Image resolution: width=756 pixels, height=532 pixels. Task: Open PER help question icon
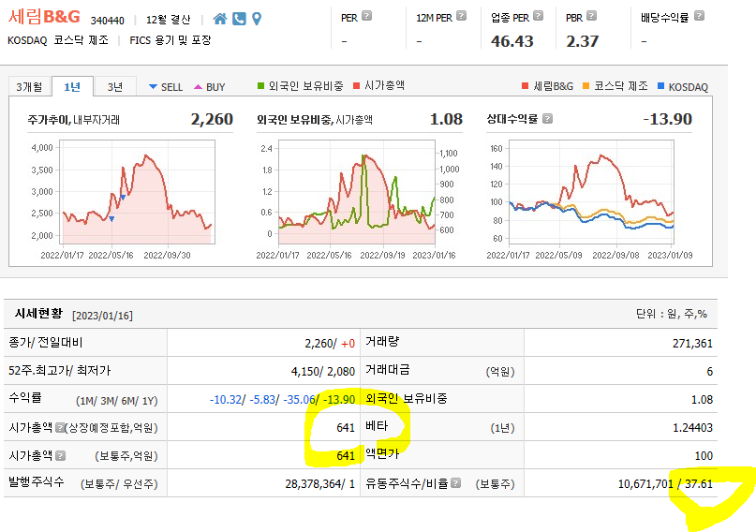(x=367, y=16)
